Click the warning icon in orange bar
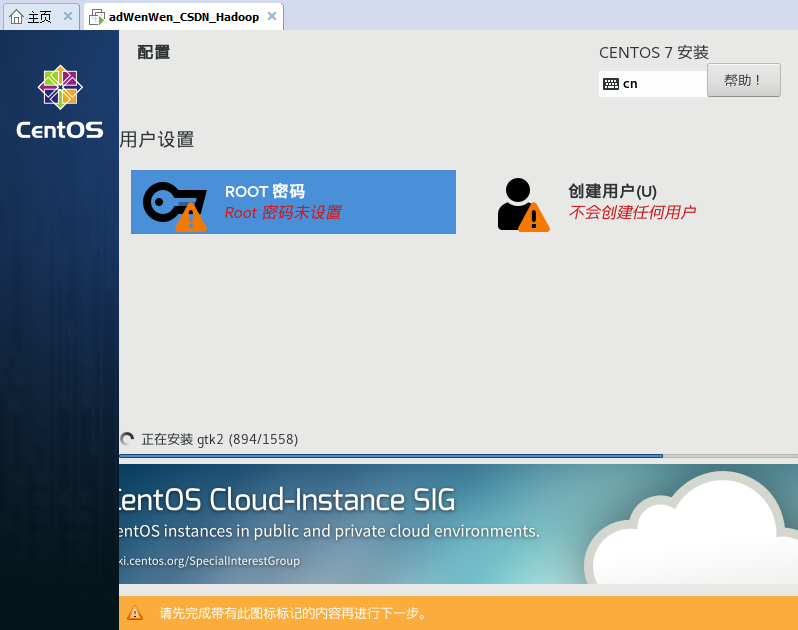The height and width of the screenshot is (630, 798). click(135, 613)
